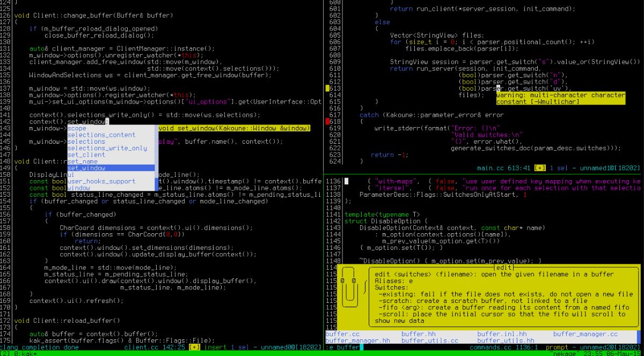Choose buffer.hh from file completions
644x356 pixels.
pos(419,334)
